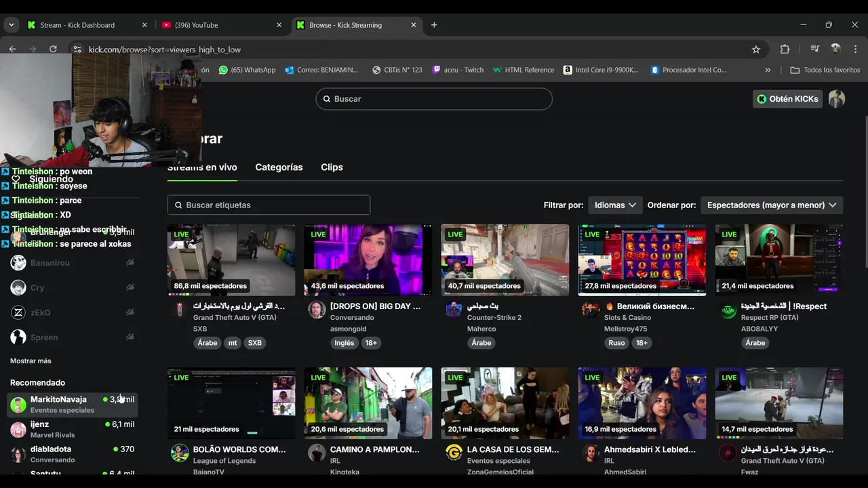Open the CAMINO A PAMPLONA stream title
The height and width of the screenshot is (488, 868).
tap(374, 449)
